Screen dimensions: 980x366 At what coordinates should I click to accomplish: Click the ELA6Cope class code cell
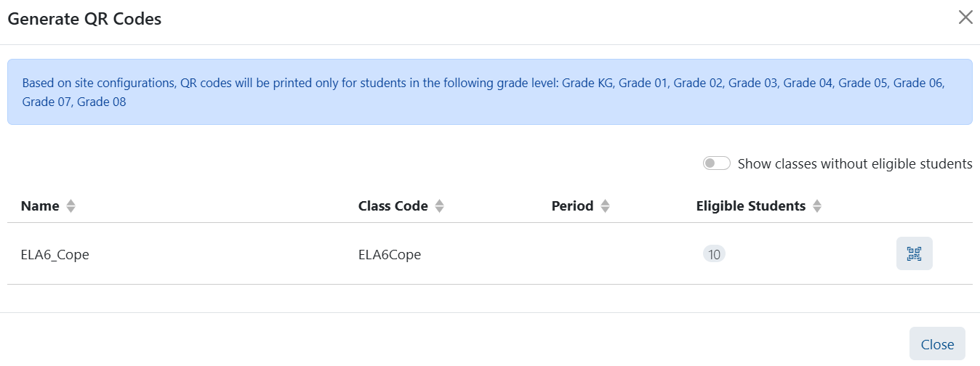tap(390, 255)
